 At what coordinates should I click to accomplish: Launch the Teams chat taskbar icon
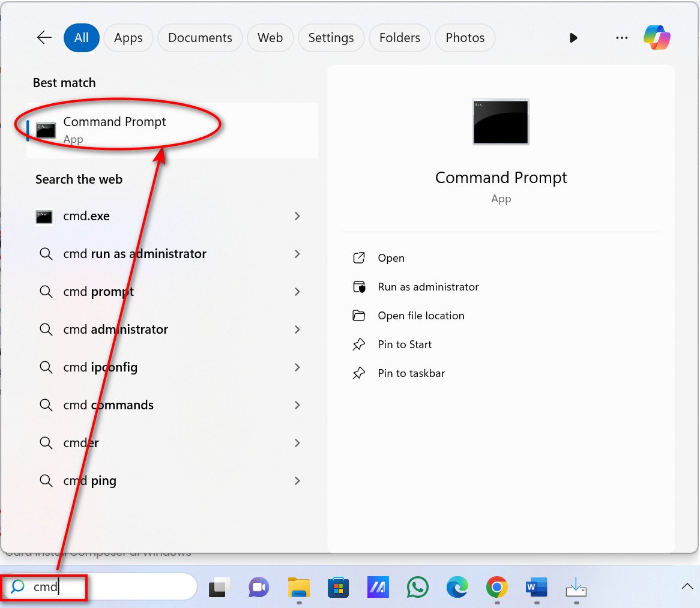pos(259,588)
